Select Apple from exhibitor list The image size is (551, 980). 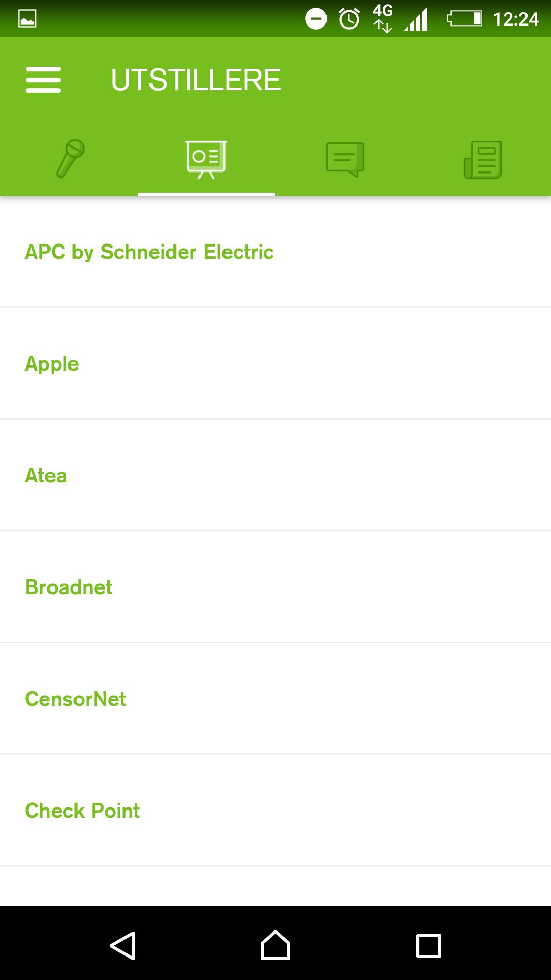pos(52,363)
